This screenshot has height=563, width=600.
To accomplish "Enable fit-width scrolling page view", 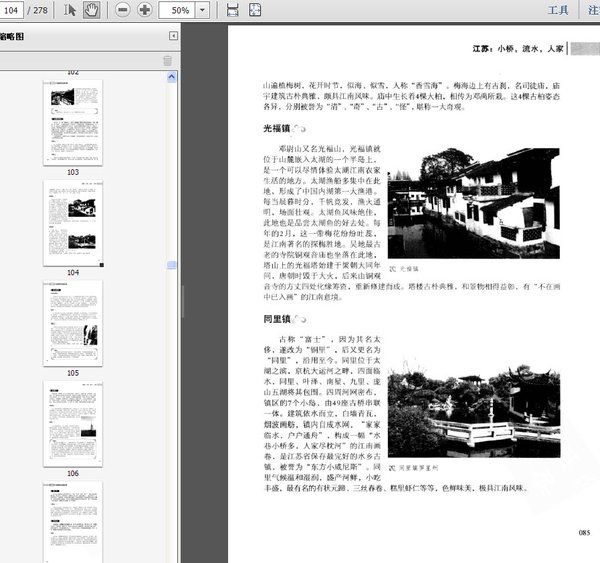I will [232, 10].
